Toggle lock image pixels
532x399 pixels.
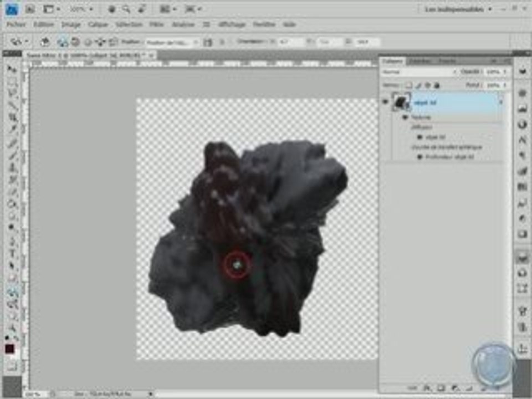[419, 85]
